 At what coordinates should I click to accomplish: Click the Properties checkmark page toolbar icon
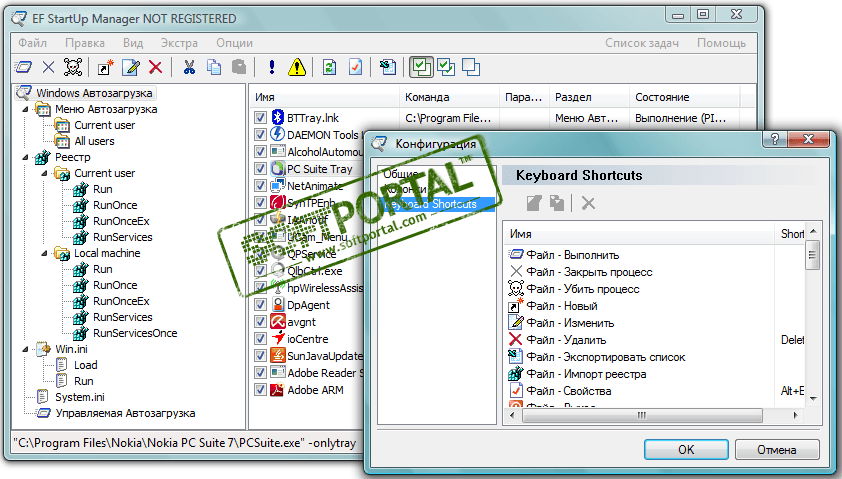pyautogui.click(x=355, y=67)
